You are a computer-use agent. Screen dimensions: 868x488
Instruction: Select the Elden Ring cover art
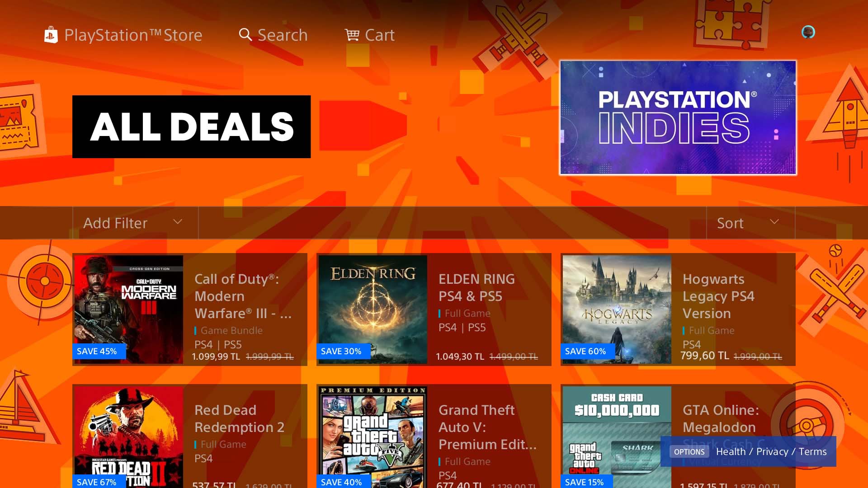373,310
